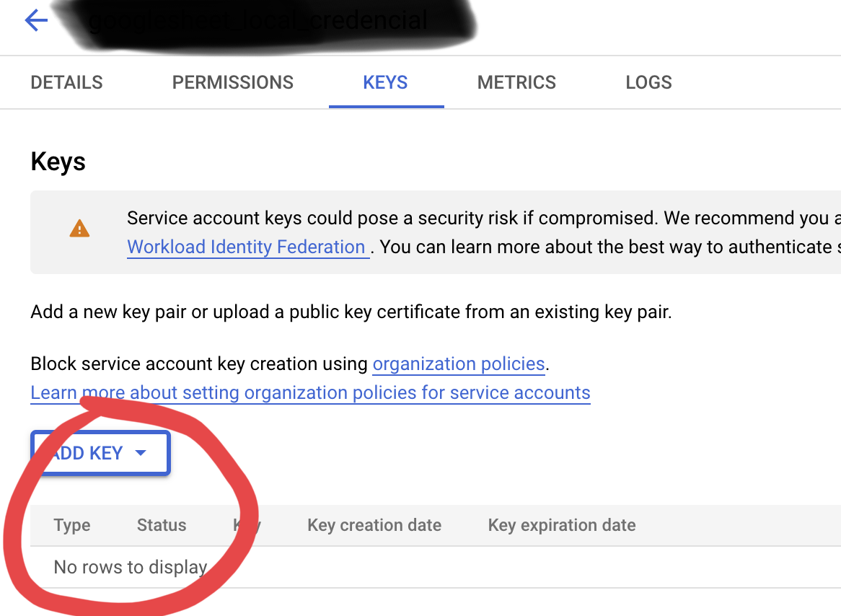This screenshot has height=616, width=841.
Task: Open the Permissions tab
Action: pos(233,83)
